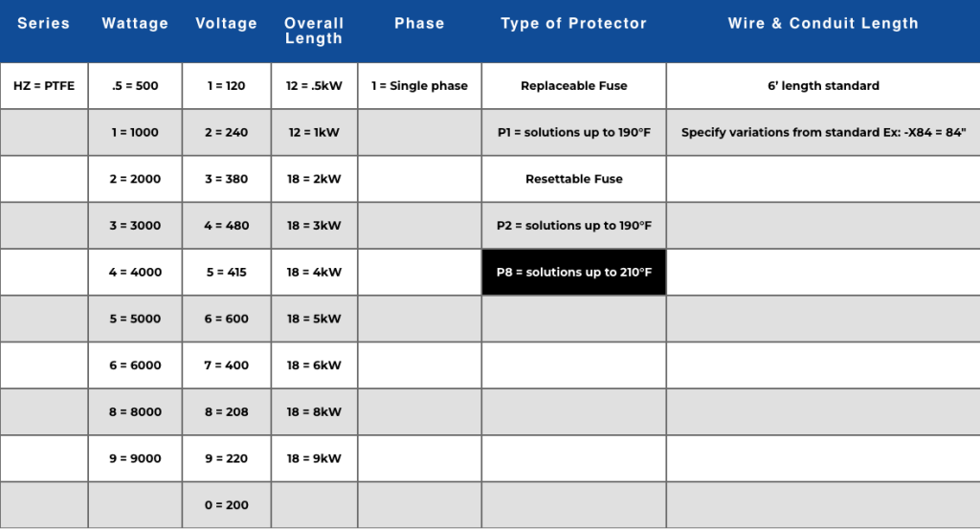Click the Series column header

click(x=44, y=23)
